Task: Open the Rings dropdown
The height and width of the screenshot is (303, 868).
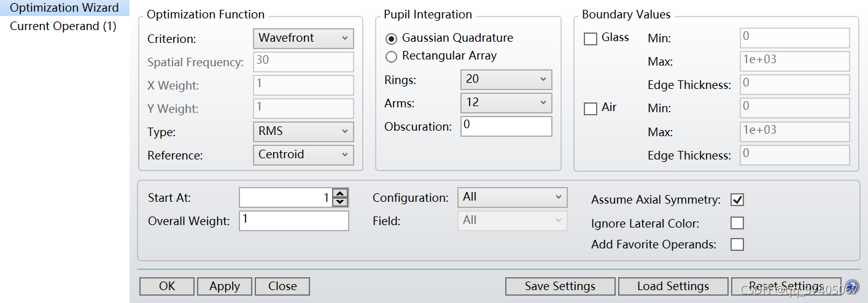Action: [506, 80]
